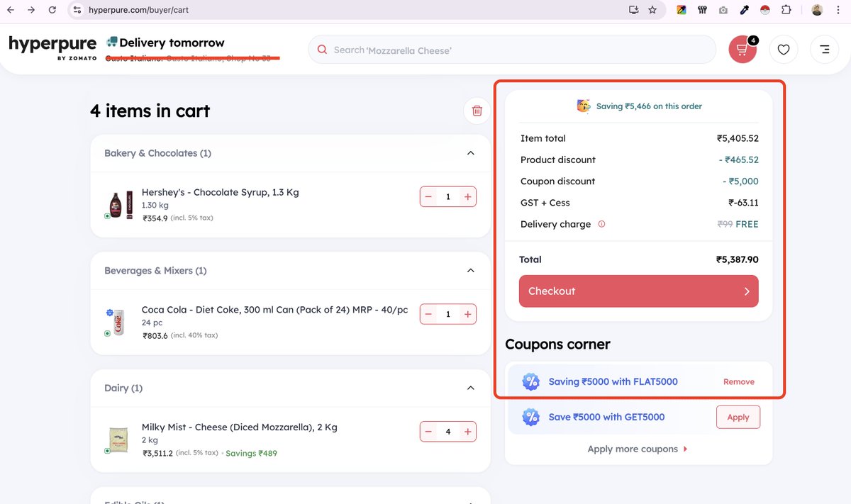Open Apply more coupons link

pyautogui.click(x=638, y=449)
